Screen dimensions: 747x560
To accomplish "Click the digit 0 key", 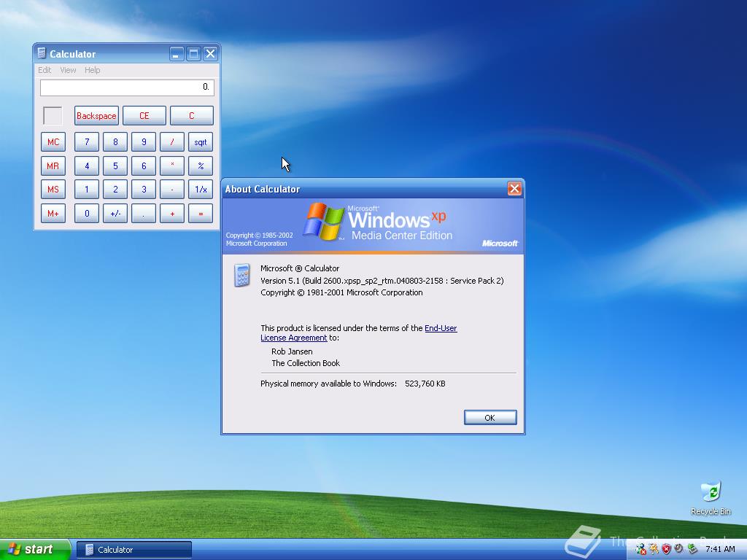I will pyautogui.click(x=87, y=214).
